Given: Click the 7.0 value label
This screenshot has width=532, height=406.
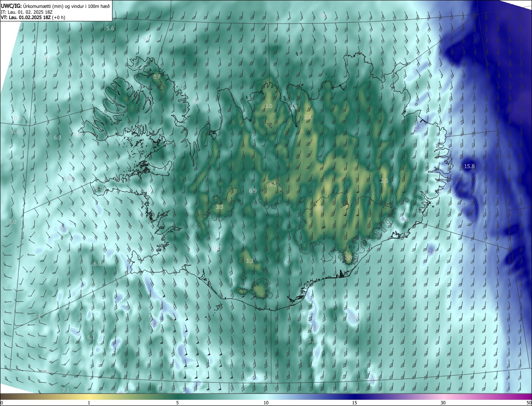Looking at the screenshot, I should coord(12,222).
